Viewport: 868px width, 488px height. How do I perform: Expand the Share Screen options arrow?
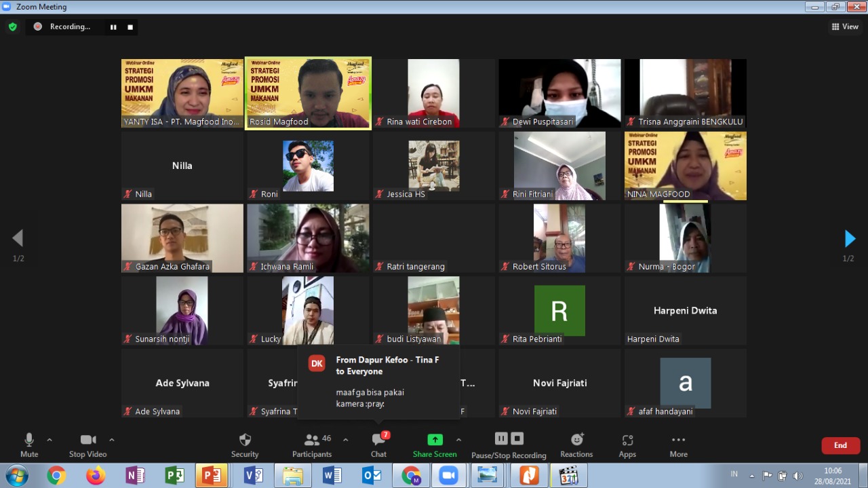point(458,440)
